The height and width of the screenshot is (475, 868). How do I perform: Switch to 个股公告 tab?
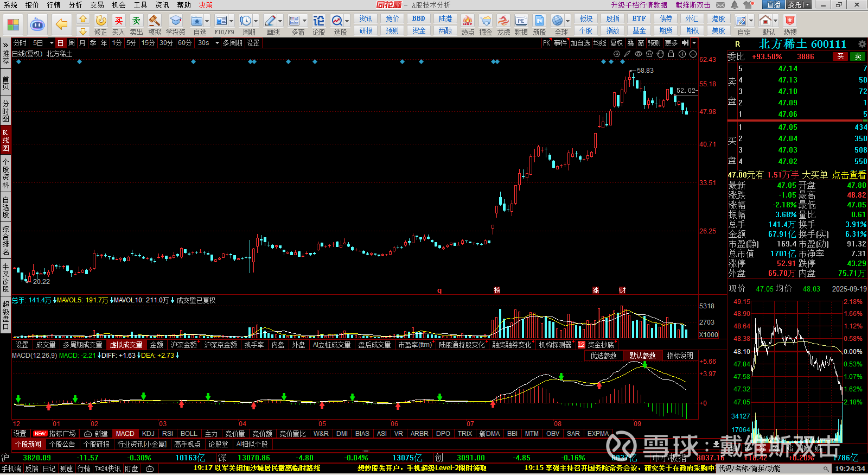click(x=62, y=444)
